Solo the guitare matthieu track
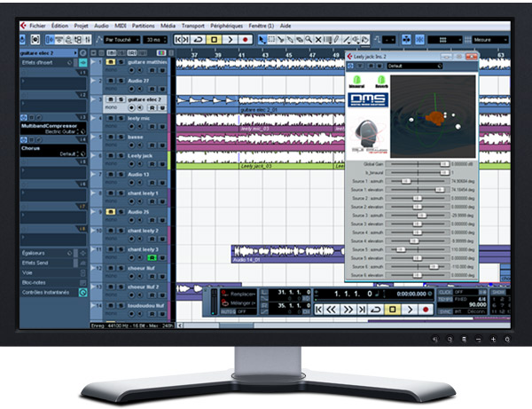This screenshot has height=409, width=532. tap(121, 62)
